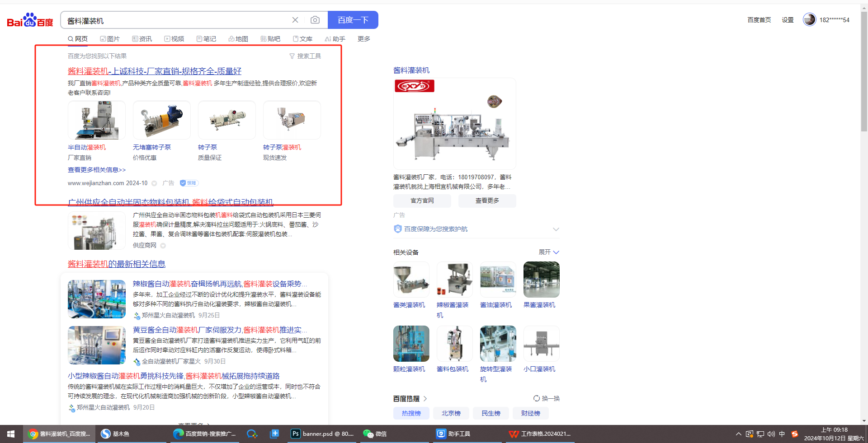Click the 保障 badge under the first ad
This screenshot has height=443, width=868.
(x=189, y=183)
